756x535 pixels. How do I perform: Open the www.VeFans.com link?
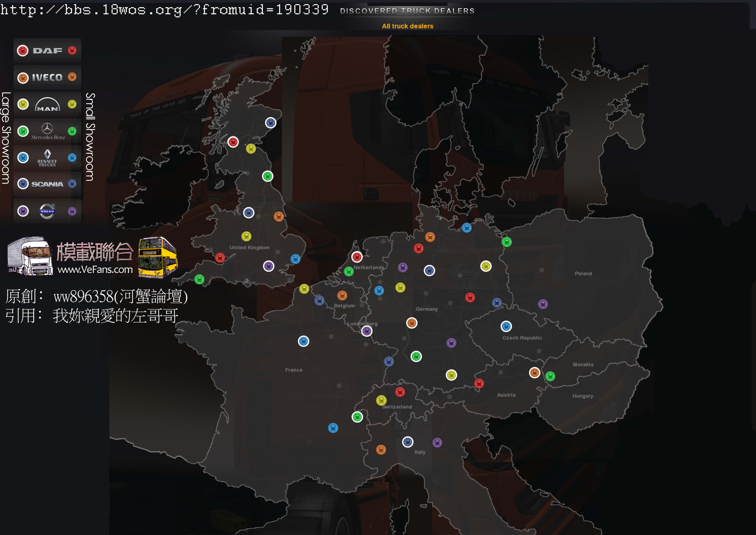pos(95,270)
